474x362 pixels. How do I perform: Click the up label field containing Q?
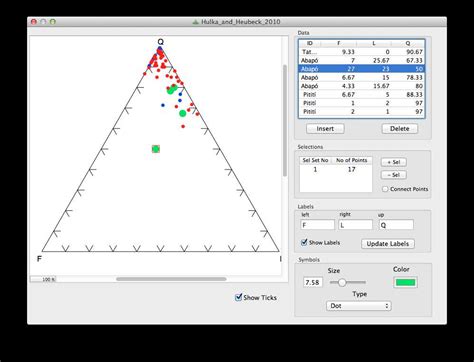pos(396,225)
